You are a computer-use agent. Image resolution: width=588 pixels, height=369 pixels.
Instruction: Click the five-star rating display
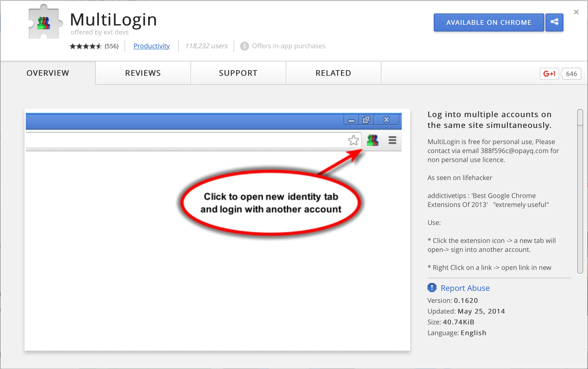86,46
